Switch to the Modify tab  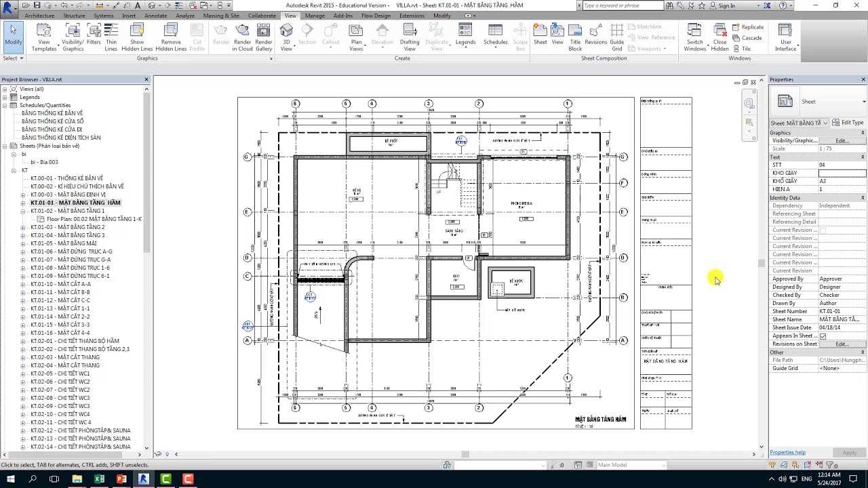pyautogui.click(x=442, y=16)
